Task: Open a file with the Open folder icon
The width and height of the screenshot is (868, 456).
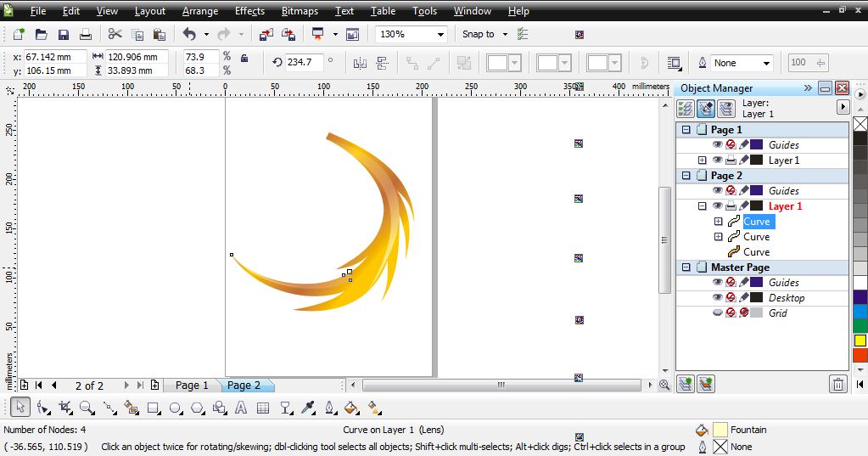Action: click(41, 34)
